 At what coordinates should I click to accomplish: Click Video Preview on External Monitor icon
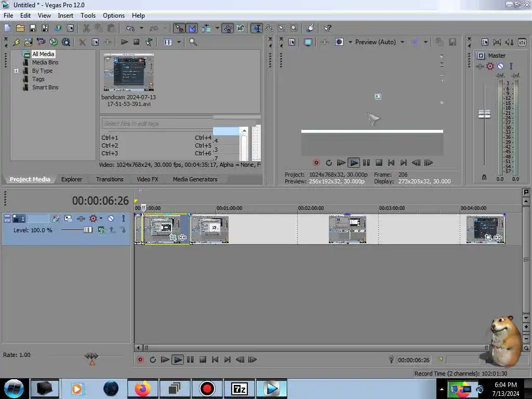tap(308, 42)
